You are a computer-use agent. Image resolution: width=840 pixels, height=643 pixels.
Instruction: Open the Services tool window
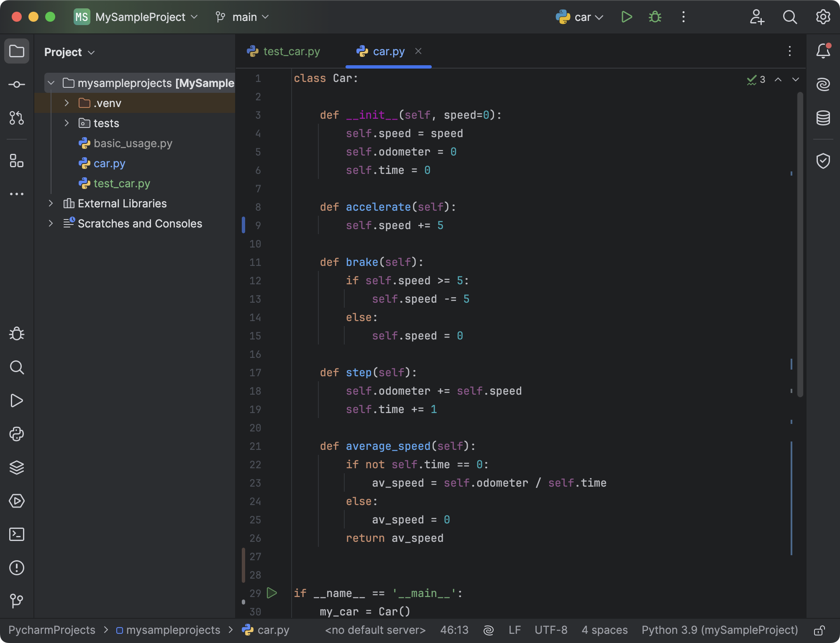click(17, 501)
